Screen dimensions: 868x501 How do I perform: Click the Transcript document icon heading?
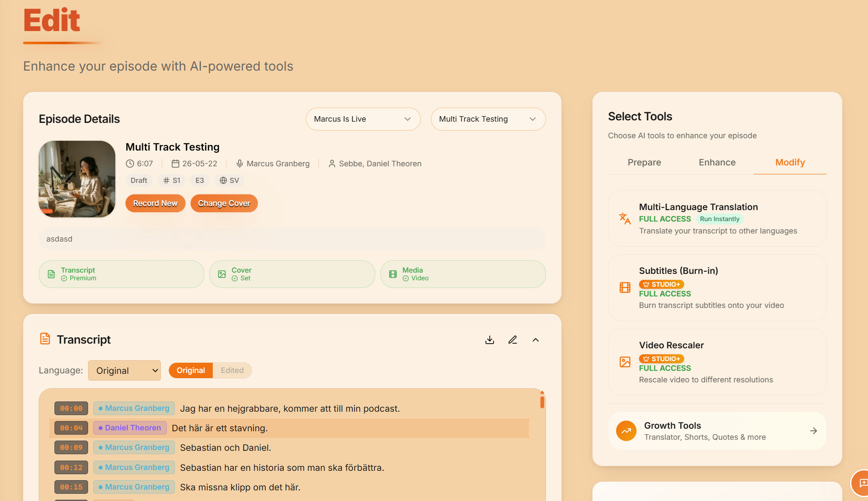[x=45, y=339]
